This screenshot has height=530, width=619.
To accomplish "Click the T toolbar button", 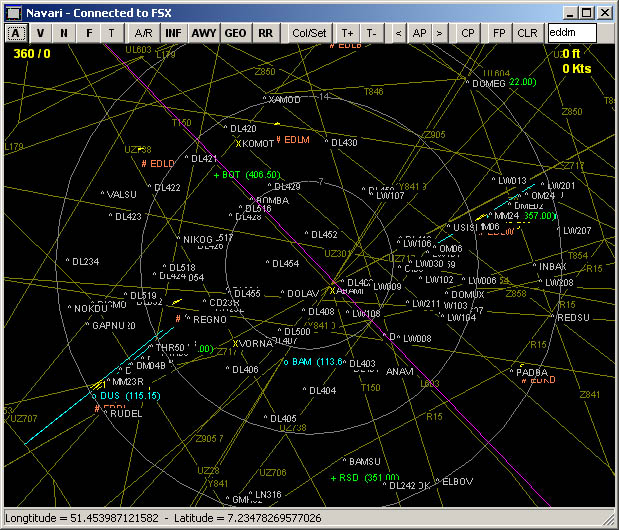I will pyautogui.click(x=111, y=33).
